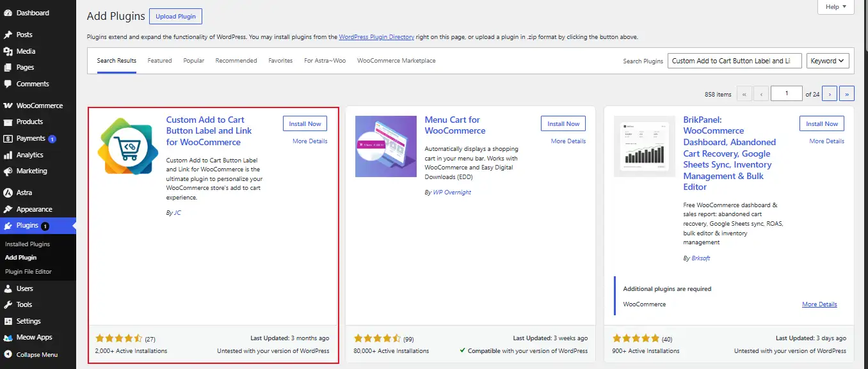Viewport: 868px width, 369px height.
Task: Click the current page number field
Action: [x=787, y=94]
